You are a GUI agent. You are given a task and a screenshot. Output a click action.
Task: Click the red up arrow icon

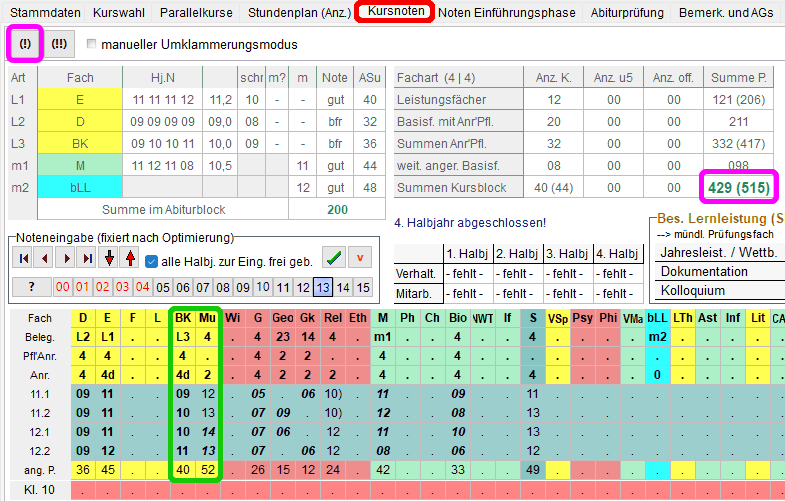coord(129,260)
